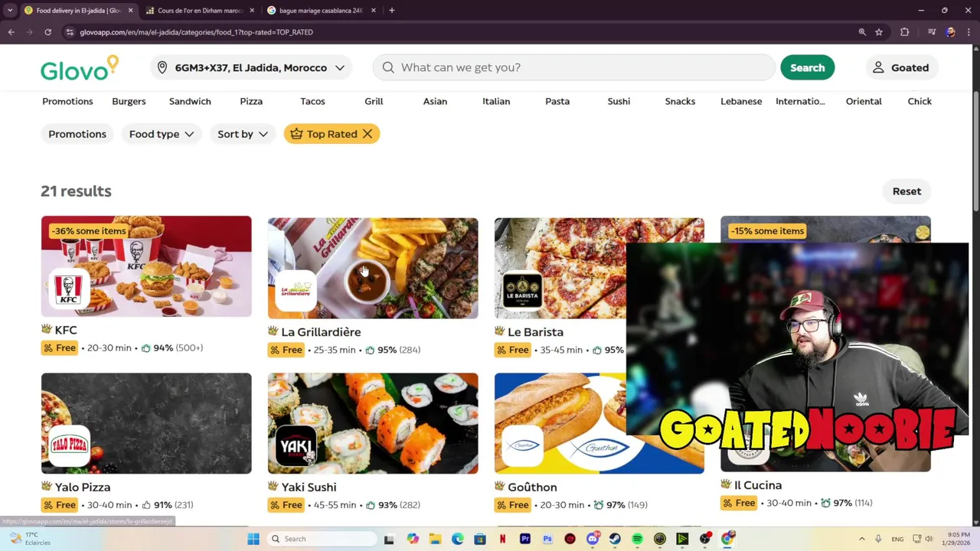This screenshot has height=551, width=980.
Task: Open Le Barista store name link
Action: click(535, 332)
